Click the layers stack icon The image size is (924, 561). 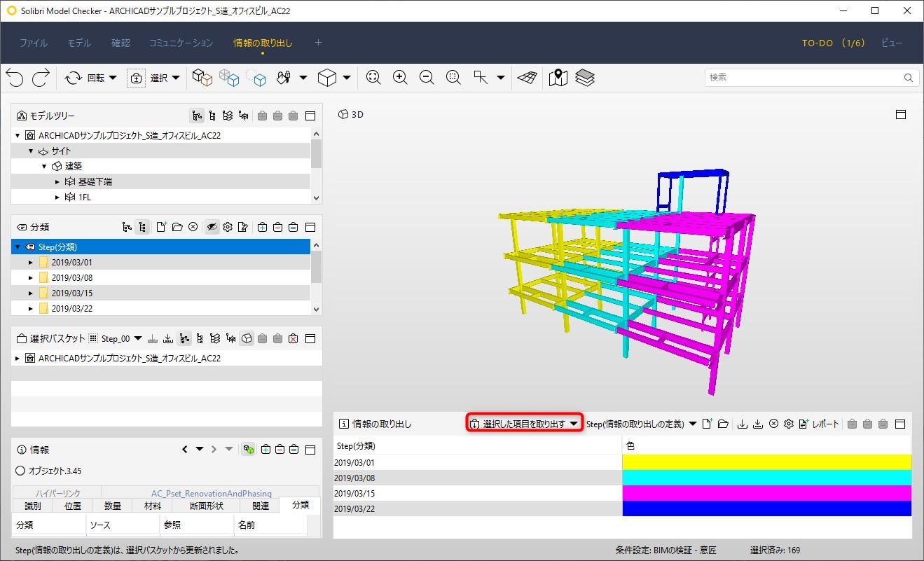coord(585,78)
